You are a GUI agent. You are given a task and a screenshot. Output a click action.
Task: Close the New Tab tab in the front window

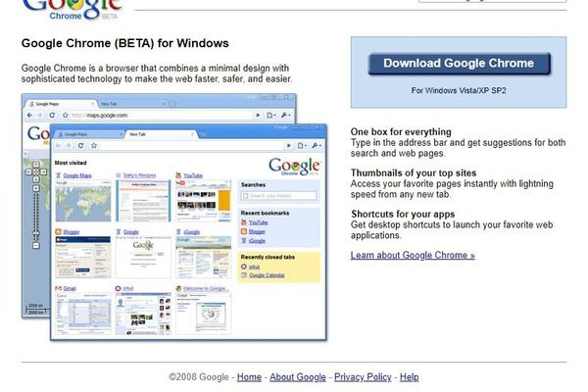pyautogui.click(x=192, y=134)
